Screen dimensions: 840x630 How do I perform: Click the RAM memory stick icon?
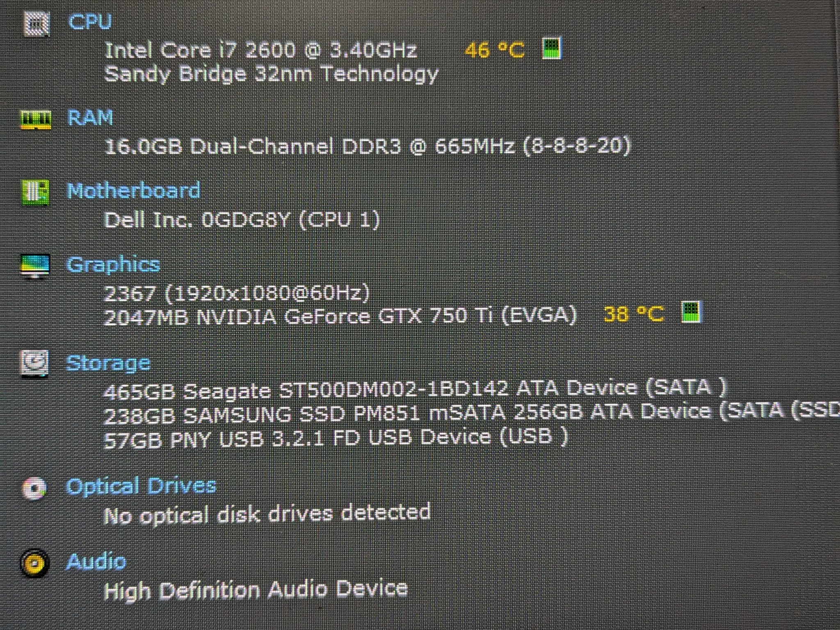[x=36, y=119]
